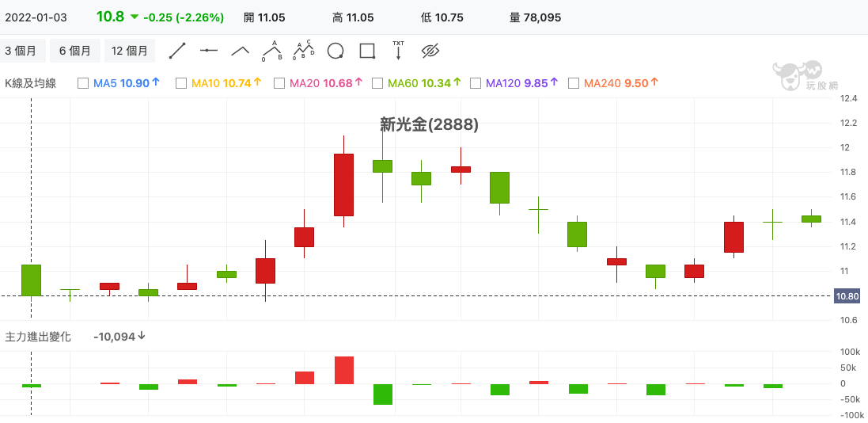
Task: Select the angle line drawing tool
Action: click(x=241, y=51)
